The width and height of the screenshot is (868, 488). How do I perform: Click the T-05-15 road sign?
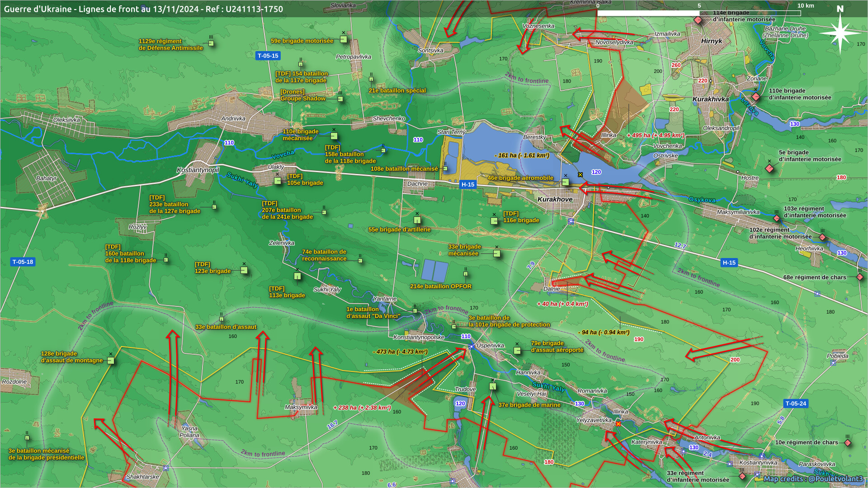(x=268, y=56)
